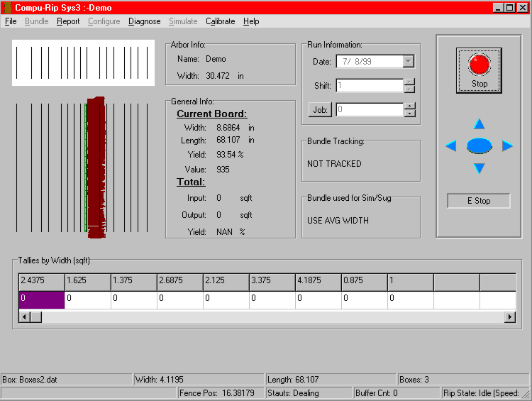Open the Calibrate menu
The width and height of the screenshot is (532, 401).
coord(220,21)
